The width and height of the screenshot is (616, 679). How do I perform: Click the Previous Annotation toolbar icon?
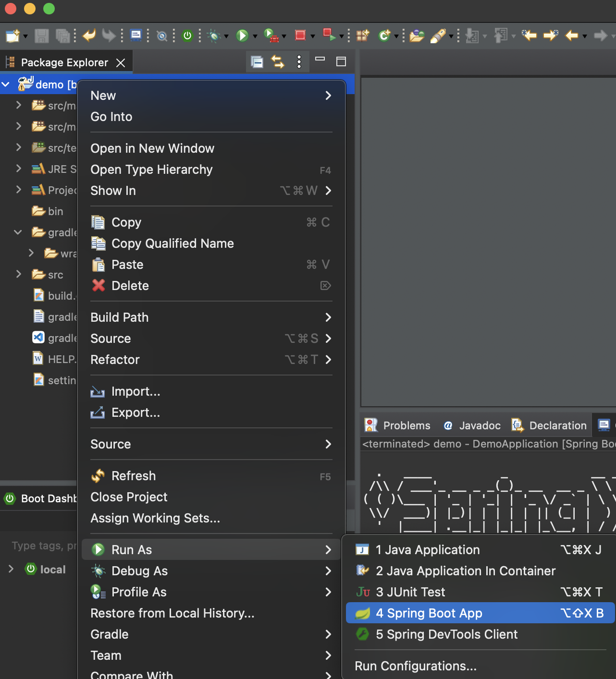click(501, 36)
